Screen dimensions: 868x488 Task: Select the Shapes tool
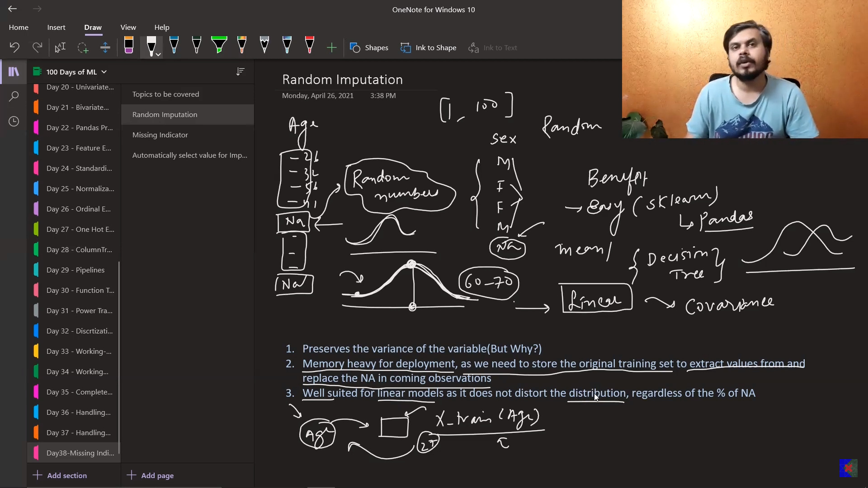click(x=369, y=47)
